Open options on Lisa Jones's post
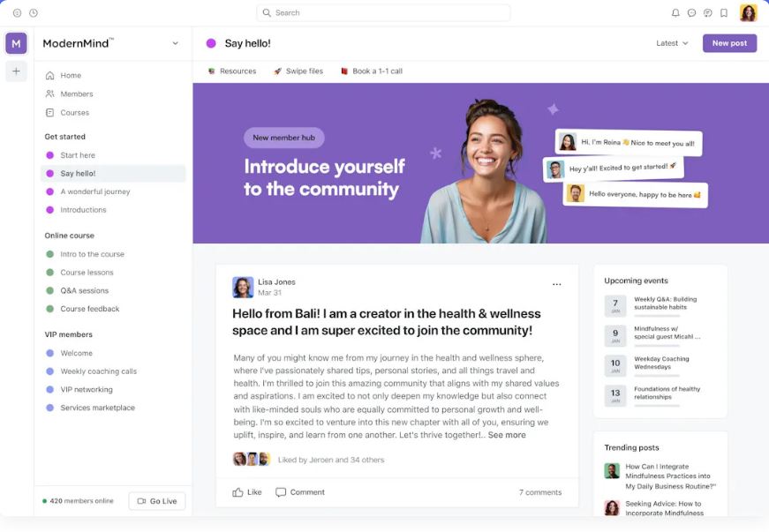769x532 pixels. [557, 284]
